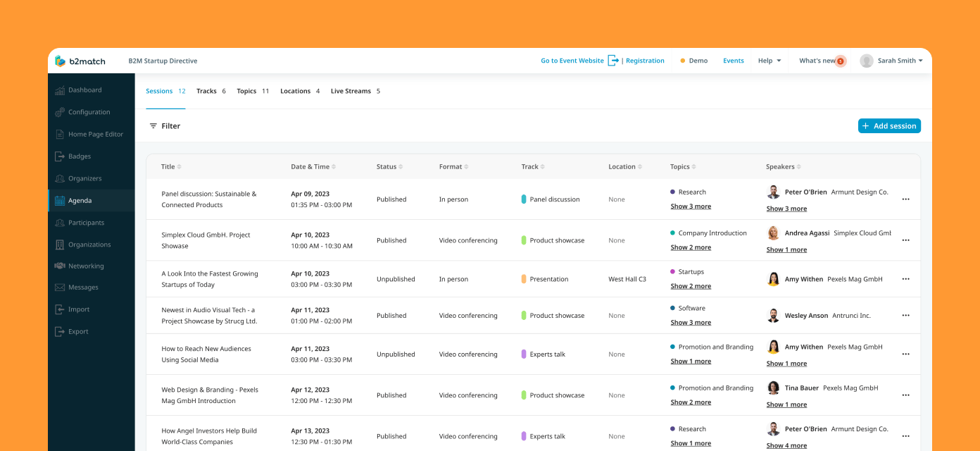Click the Apr 09, 2023 date cell
The width and height of the screenshot is (980, 451).
(310, 194)
